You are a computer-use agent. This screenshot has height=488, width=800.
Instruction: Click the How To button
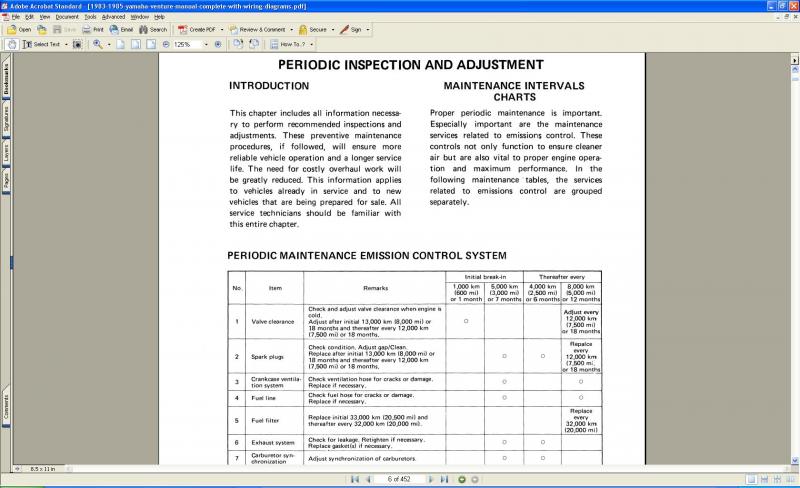[x=292, y=44]
